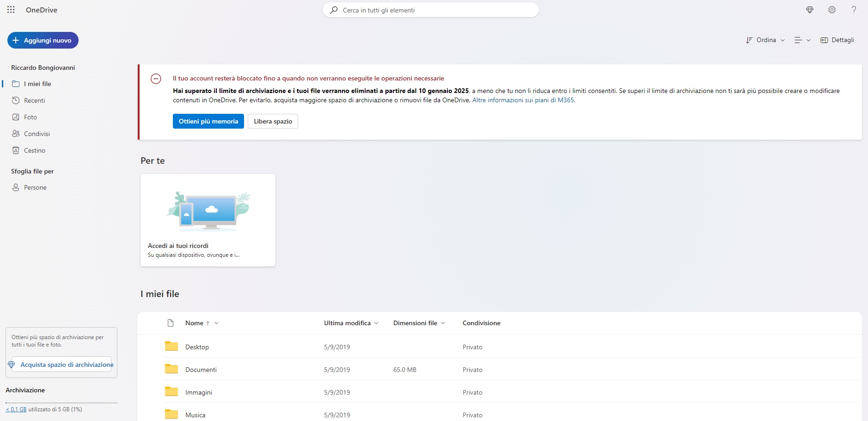Viewport: 868px width, 421px height.
Task: Click the Riccardo Bongiovanni account name
Action: point(43,68)
